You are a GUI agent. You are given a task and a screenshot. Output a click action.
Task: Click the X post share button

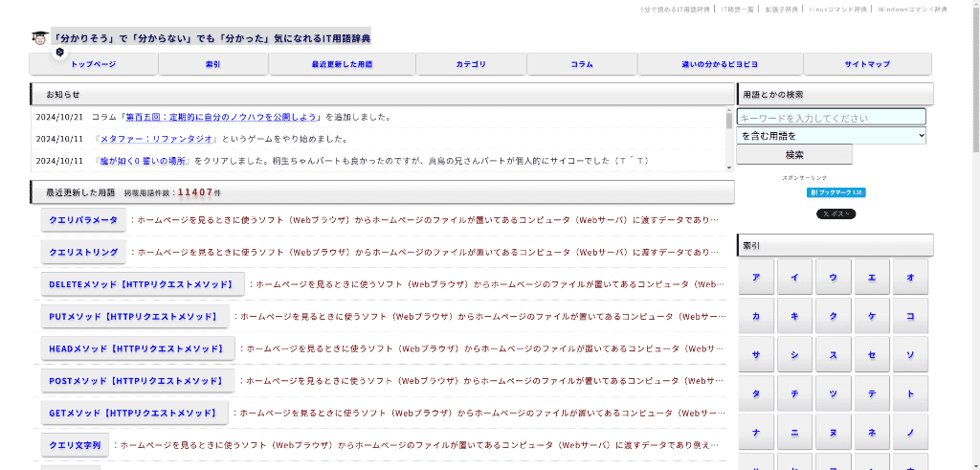pyautogui.click(x=835, y=213)
